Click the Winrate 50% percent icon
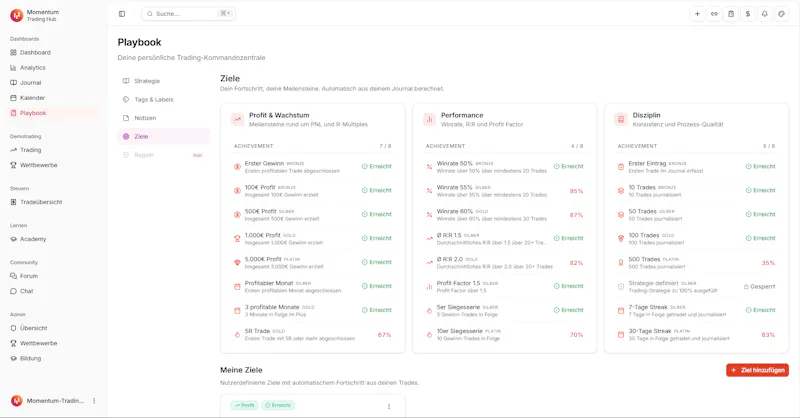 [429, 167]
